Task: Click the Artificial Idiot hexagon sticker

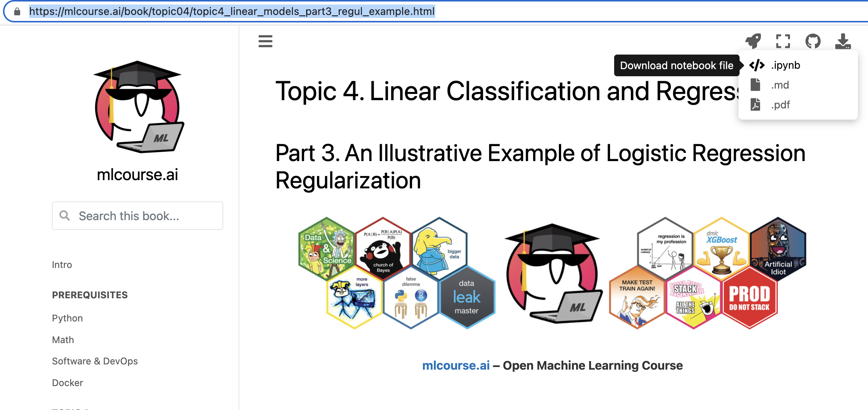Action: click(778, 249)
